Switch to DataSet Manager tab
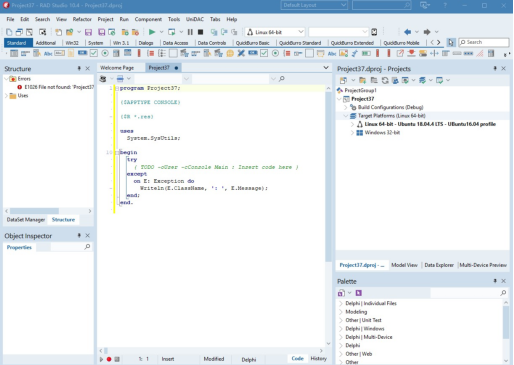This screenshot has height=365, width=514. [26, 220]
